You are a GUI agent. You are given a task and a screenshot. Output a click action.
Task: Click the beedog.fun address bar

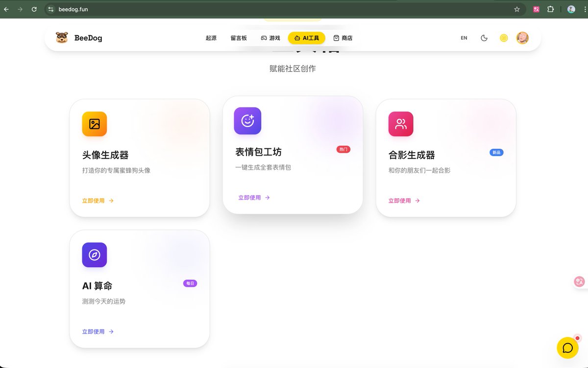[x=284, y=9]
